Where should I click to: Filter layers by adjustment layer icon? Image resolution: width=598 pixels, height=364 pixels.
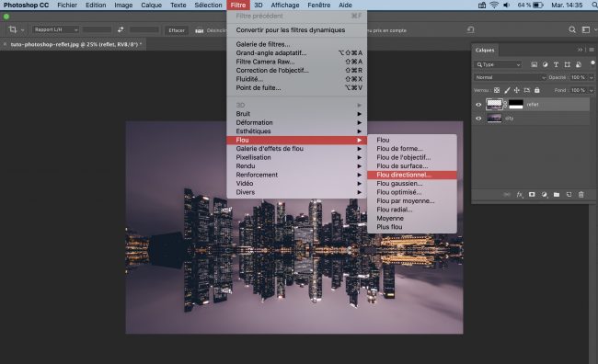pyautogui.click(x=545, y=64)
